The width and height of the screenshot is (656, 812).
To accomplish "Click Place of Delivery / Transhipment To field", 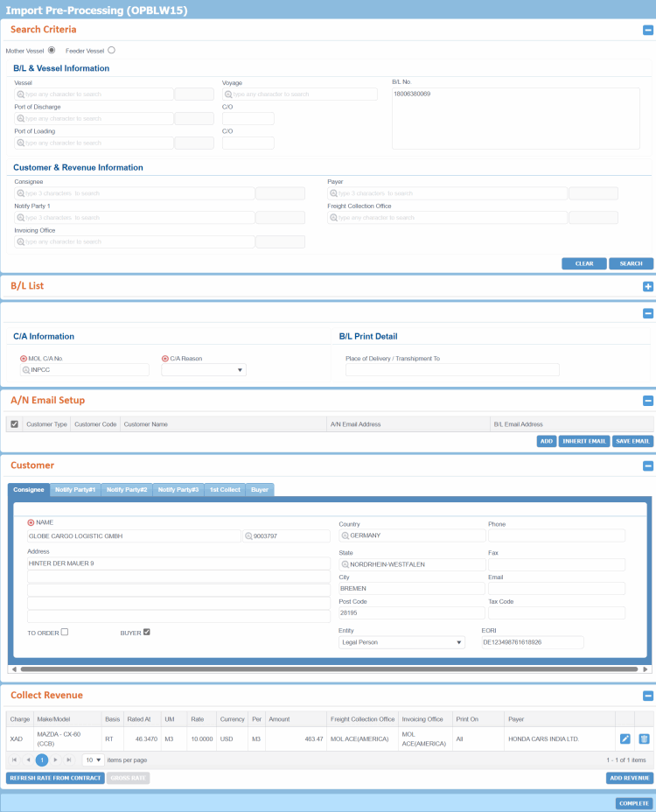I will coord(452,370).
